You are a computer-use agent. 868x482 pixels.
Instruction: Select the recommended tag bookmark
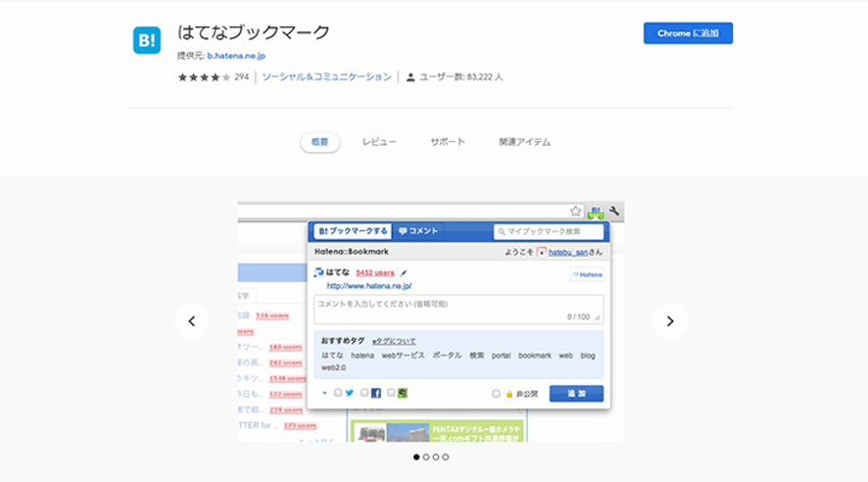coord(535,356)
